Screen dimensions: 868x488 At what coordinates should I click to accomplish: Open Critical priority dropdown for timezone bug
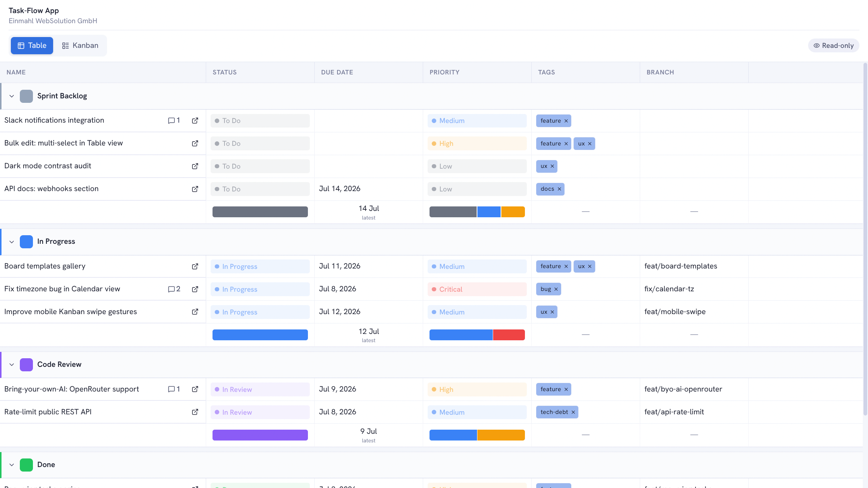pos(477,289)
